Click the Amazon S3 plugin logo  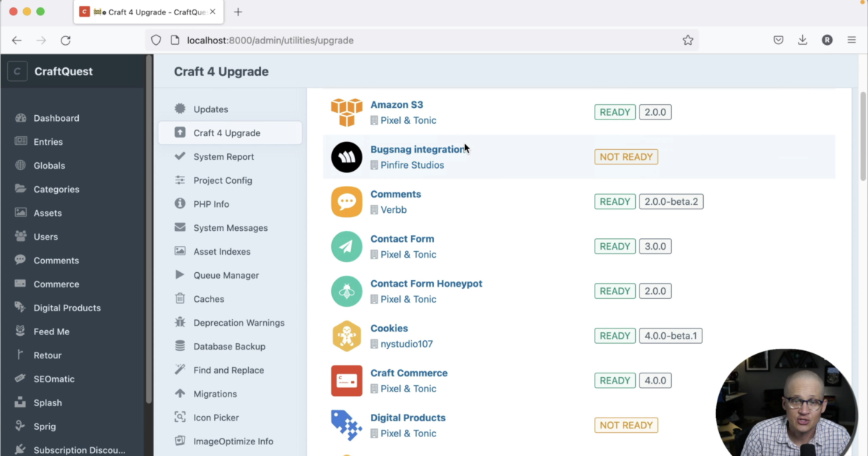click(x=346, y=112)
